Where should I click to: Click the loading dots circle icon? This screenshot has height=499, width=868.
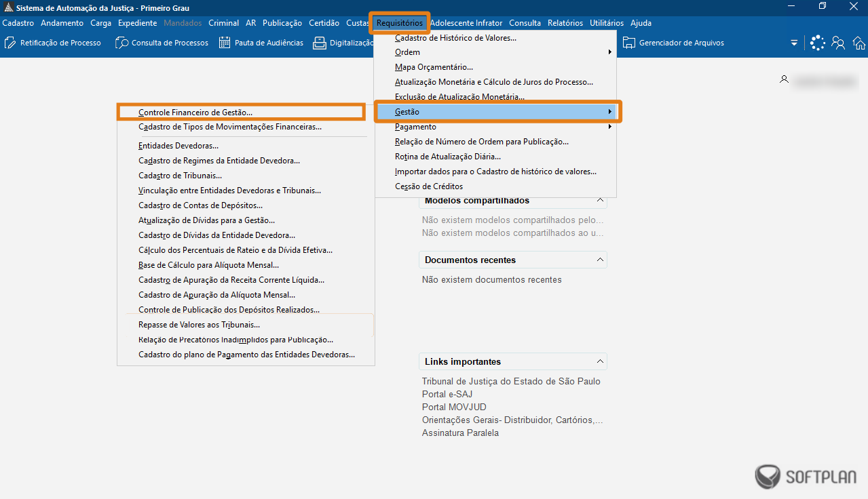tap(818, 43)
